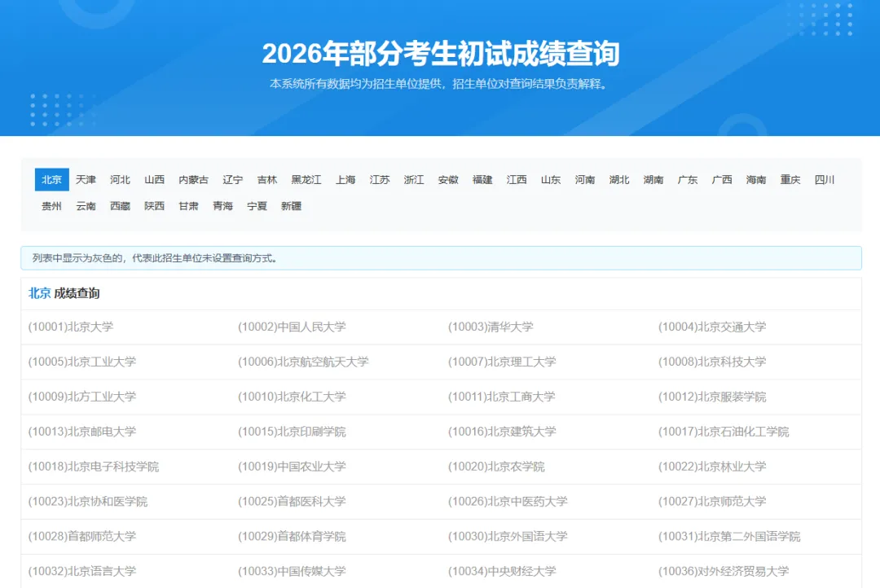The image size is (880, 588).
Task: Switch to the 陕西 tab
Action: [x=154, y=206]
